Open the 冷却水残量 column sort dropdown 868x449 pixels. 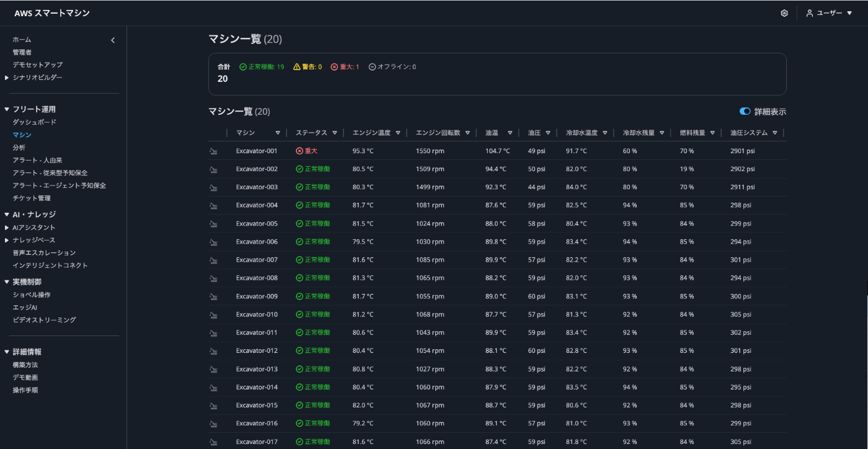coord(662,133)
